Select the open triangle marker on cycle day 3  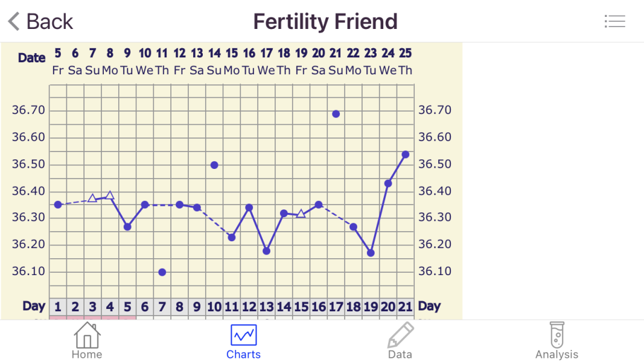pos(92,198)
